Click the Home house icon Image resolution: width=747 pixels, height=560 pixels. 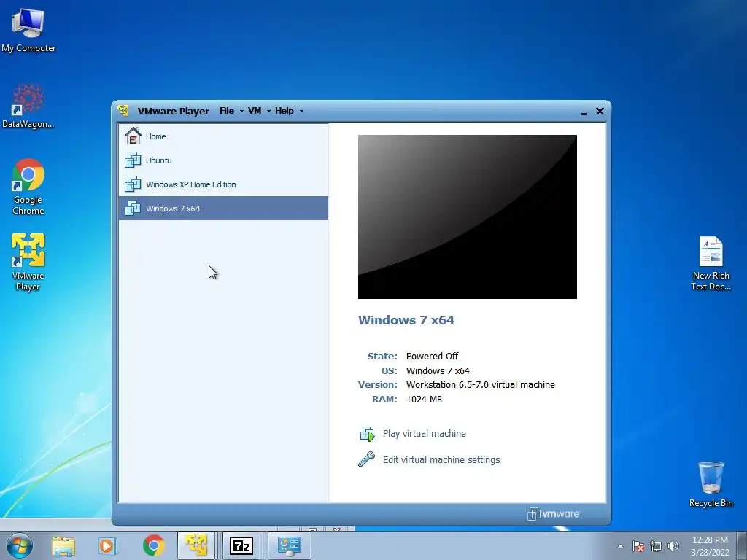(x=133, y=136)
